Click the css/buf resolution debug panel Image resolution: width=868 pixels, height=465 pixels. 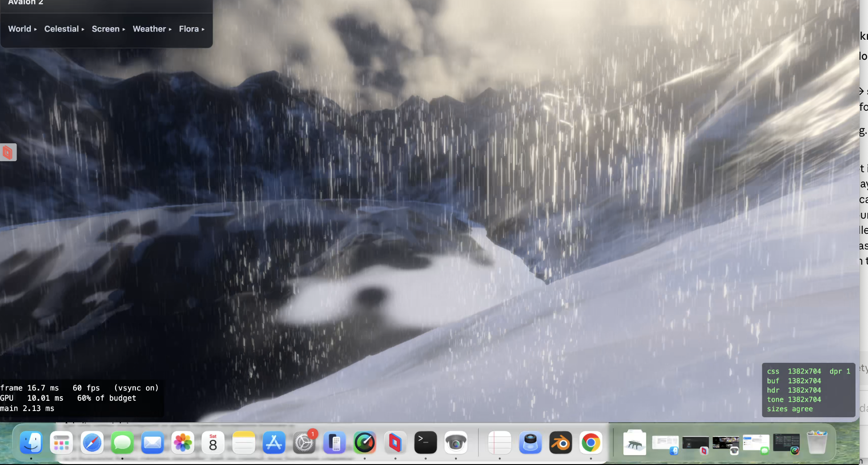coord(809,390)
